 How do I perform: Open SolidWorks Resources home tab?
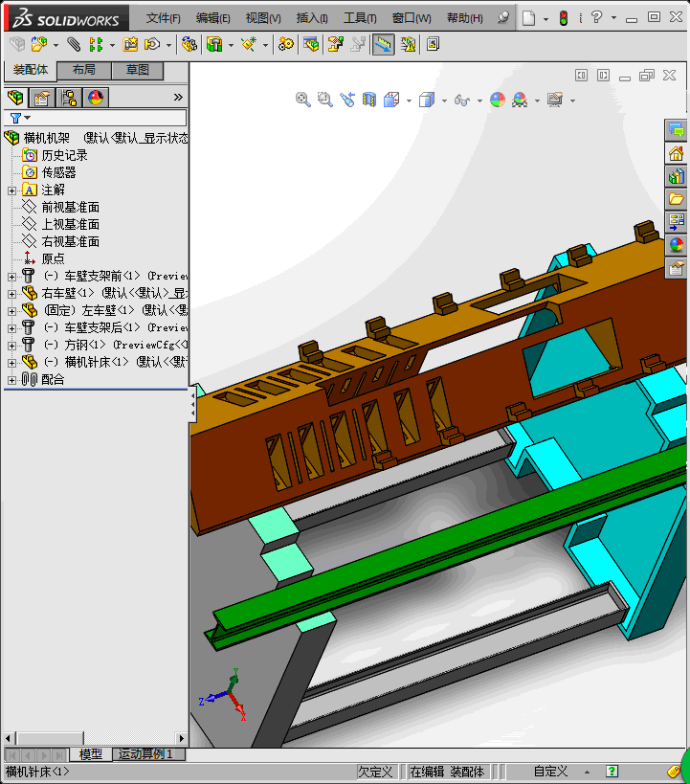pyautogui.click(x=677, y=153)
